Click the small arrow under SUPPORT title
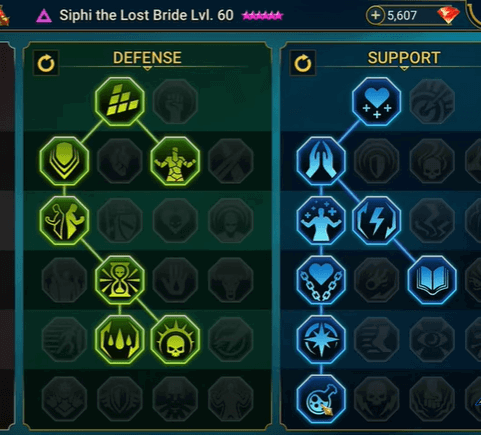481x435 pixels. point(404,68)
